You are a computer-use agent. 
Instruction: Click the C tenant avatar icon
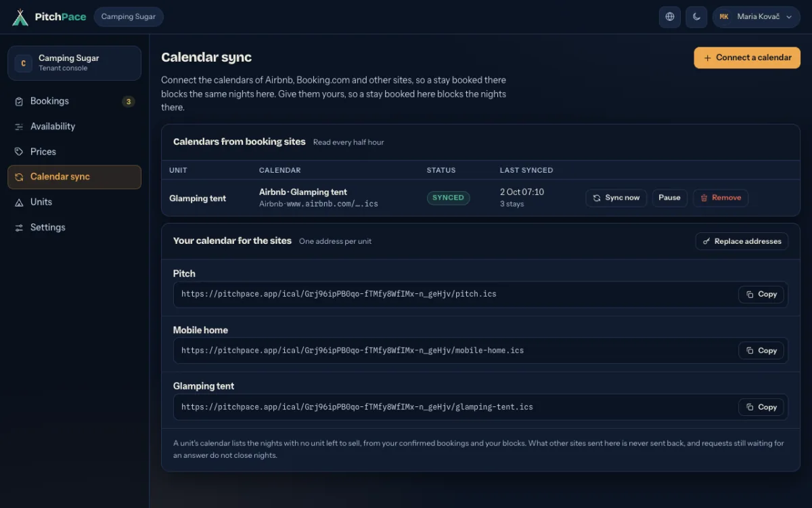(x=24, y=63)
